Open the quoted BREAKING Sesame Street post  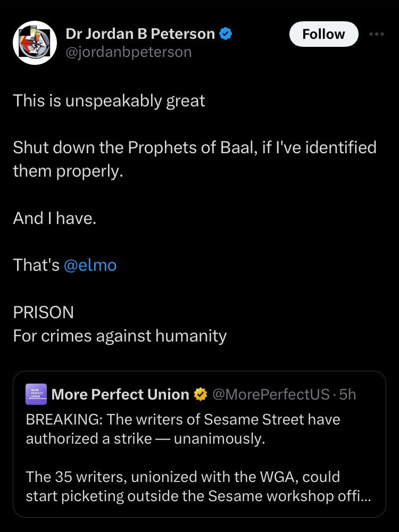click(199, 444)
